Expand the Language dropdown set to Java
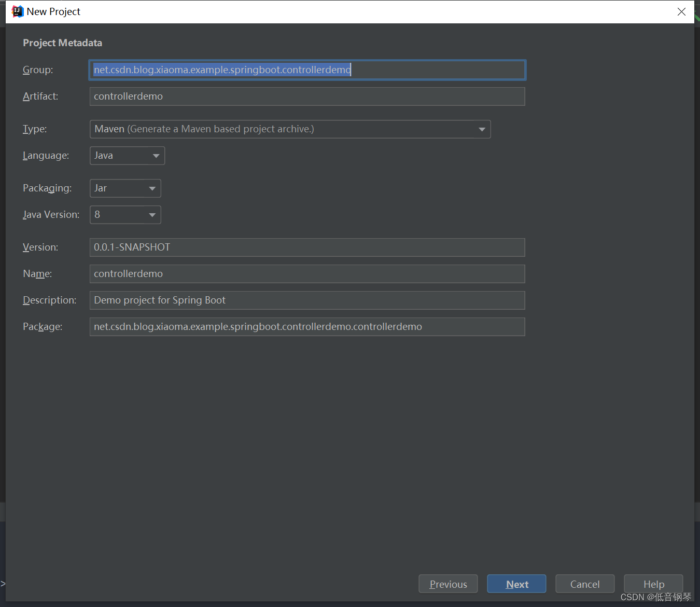The width and height of the screenshot is (700, 607). point(128,156)
